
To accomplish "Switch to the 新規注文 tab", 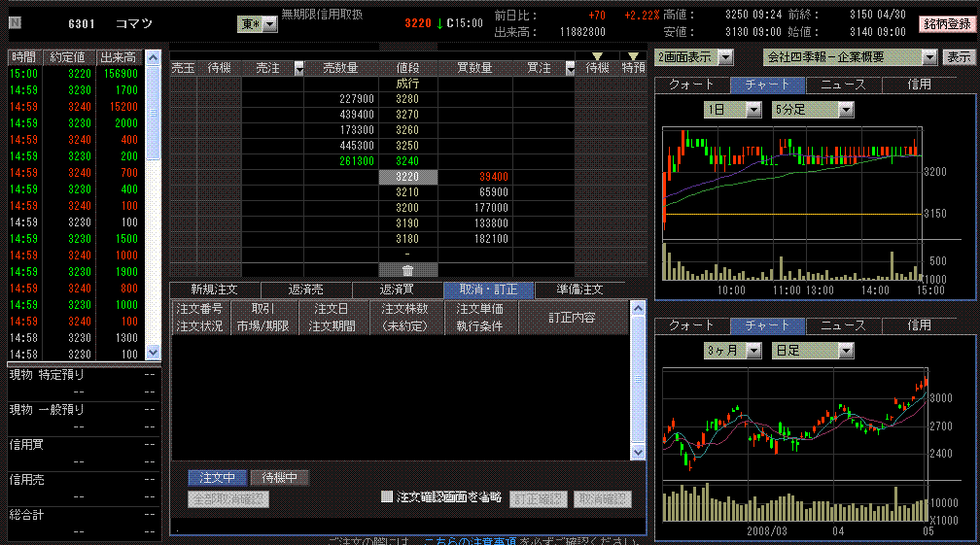I will pos(214,290).
